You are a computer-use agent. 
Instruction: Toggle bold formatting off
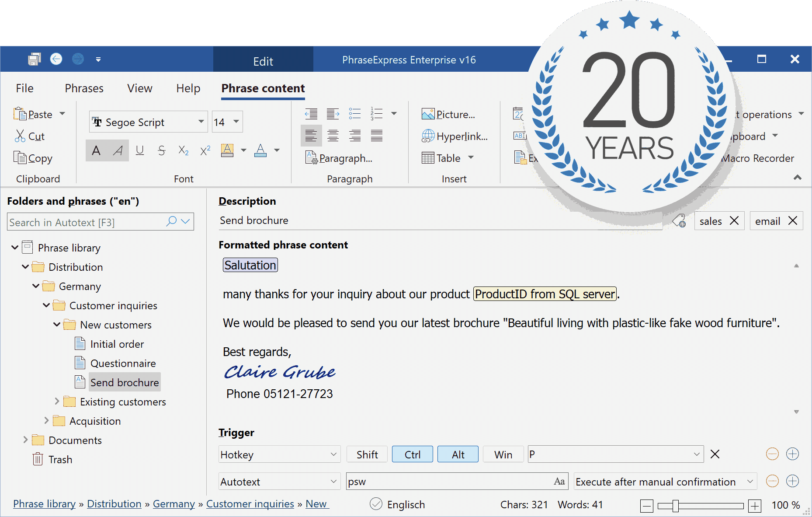point(96,150)
